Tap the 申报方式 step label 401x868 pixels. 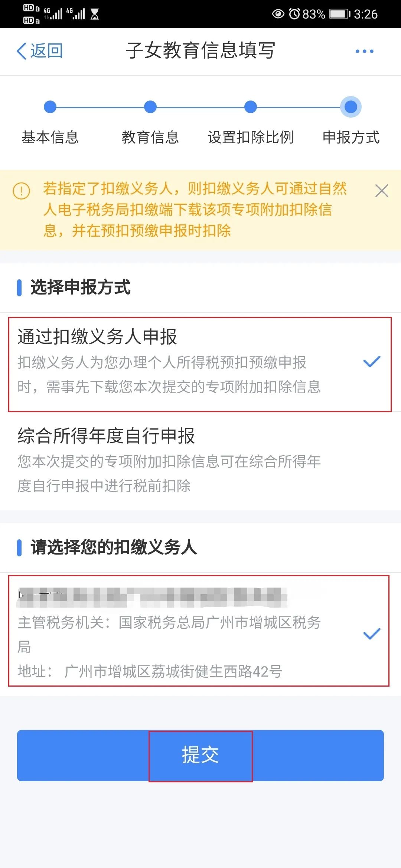[351, 137]
